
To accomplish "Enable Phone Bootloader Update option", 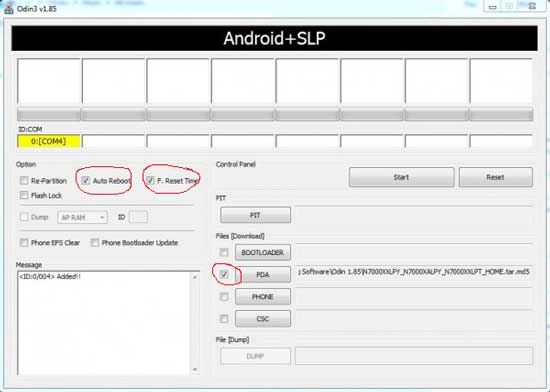I will [x=95, y=242].
